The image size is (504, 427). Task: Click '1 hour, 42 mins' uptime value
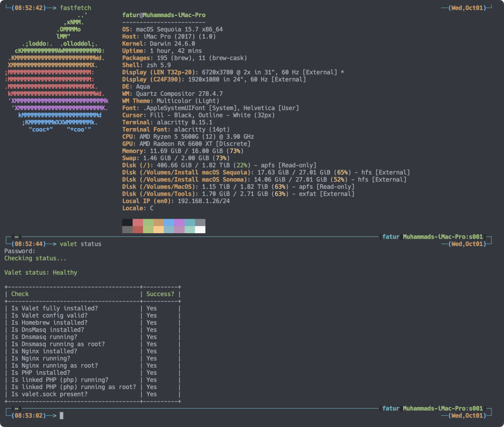[x=176, y=51]
